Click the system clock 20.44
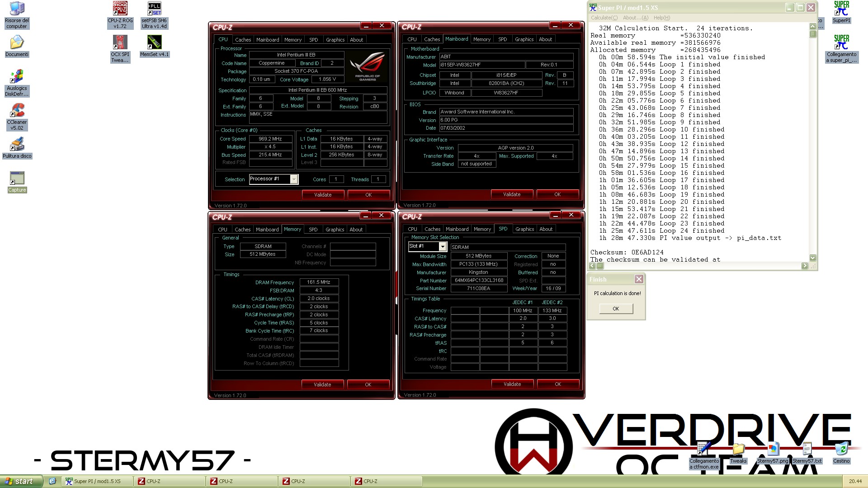 click(855, 481)
